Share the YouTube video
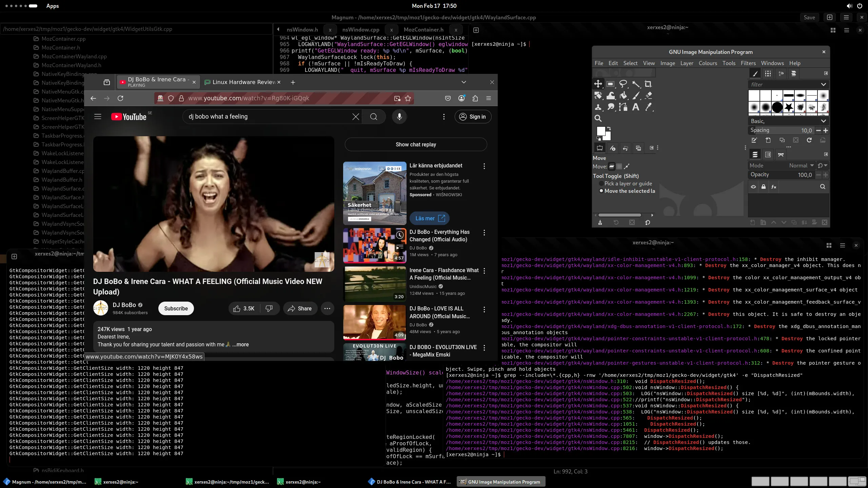The height and width of the screenshot is (488, 868). (300, 308)
